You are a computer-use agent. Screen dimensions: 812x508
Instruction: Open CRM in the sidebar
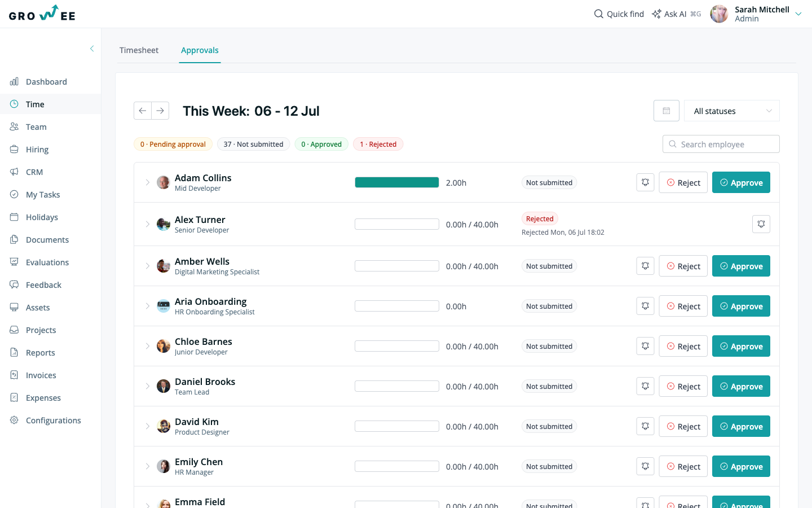click(x=51, y=172)
